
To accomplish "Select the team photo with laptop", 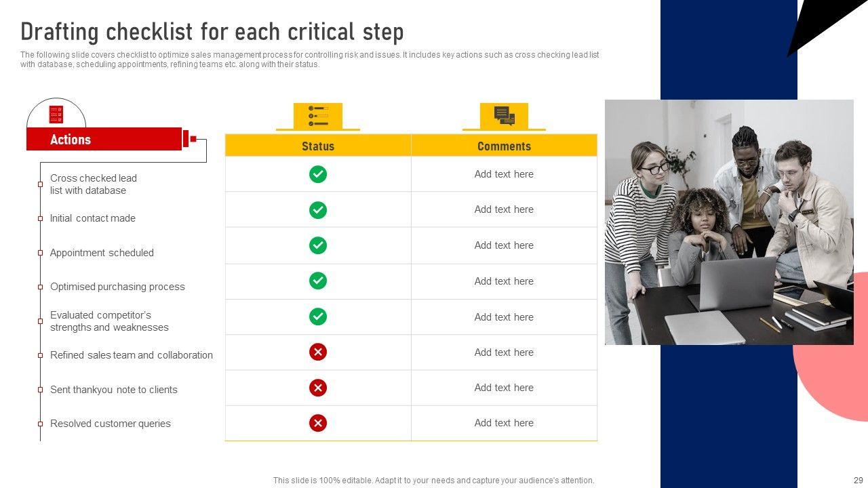I will click(729, 222).
